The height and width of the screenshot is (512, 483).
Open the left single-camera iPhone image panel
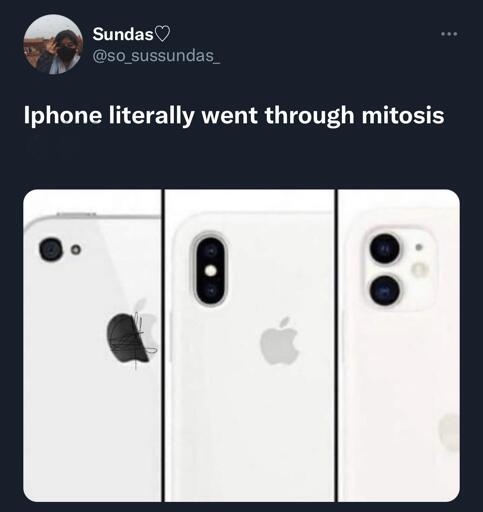[92, 345]
